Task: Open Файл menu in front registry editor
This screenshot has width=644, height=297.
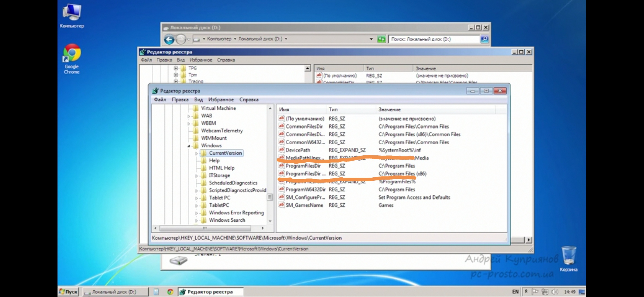Action: tap(160, 100)
